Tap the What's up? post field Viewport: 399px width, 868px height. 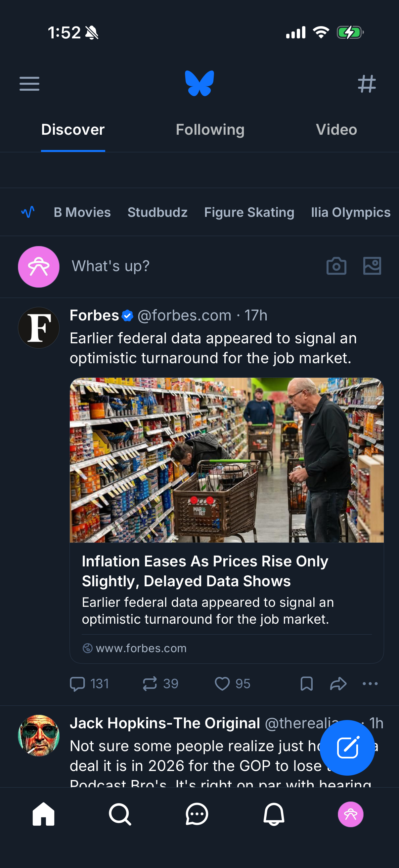(x=111, y=266)
